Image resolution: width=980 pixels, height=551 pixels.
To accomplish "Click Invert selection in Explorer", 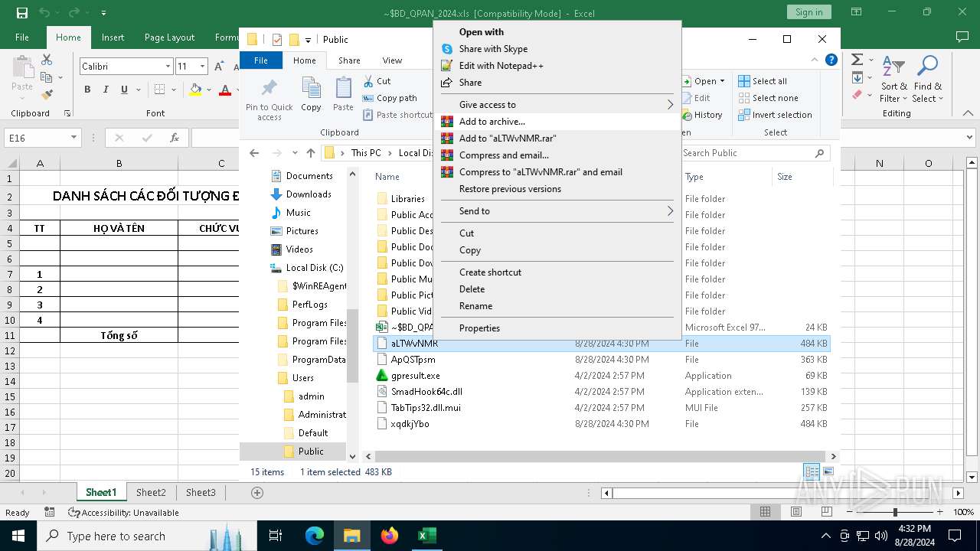I will tap(775, 115).
